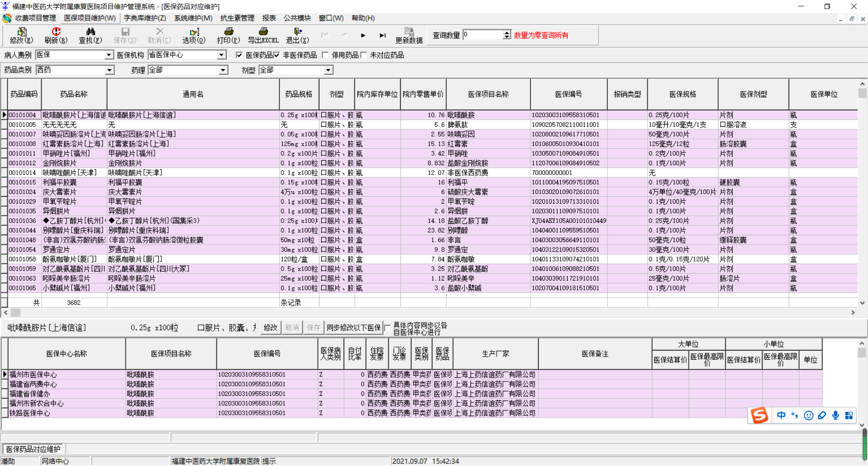Select drug code cell 00101005
868x466 pixels.
(24, 124)
